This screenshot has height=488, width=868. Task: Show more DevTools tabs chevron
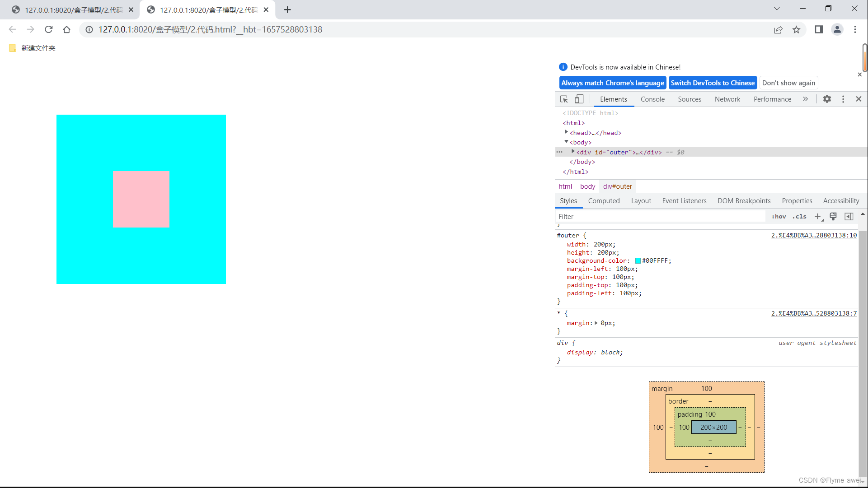click(805, 99)
